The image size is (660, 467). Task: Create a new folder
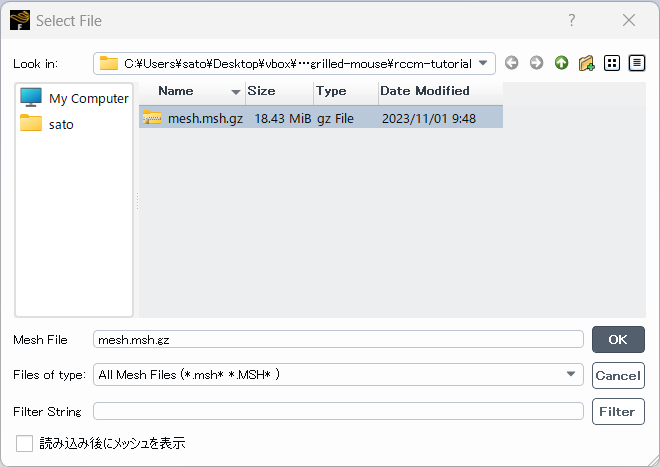[587, 63]
